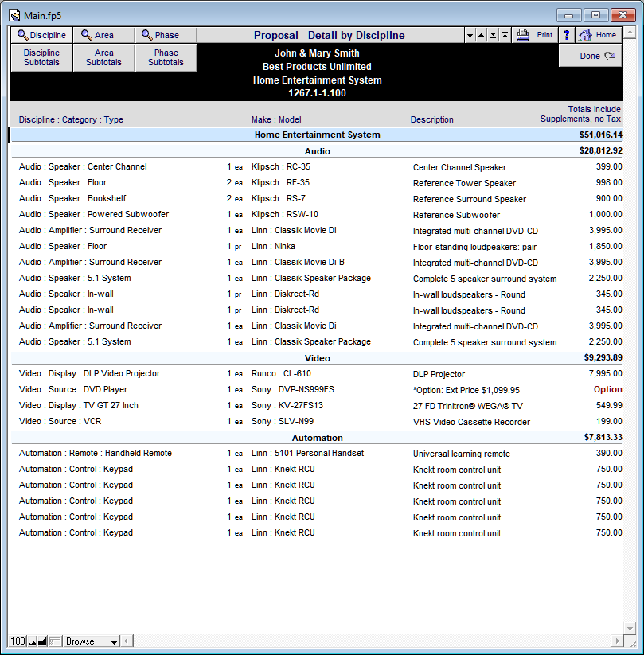Click the Sony : DVP-NS999ES model
The image size is (644, 655).
[x=292, y=389]
